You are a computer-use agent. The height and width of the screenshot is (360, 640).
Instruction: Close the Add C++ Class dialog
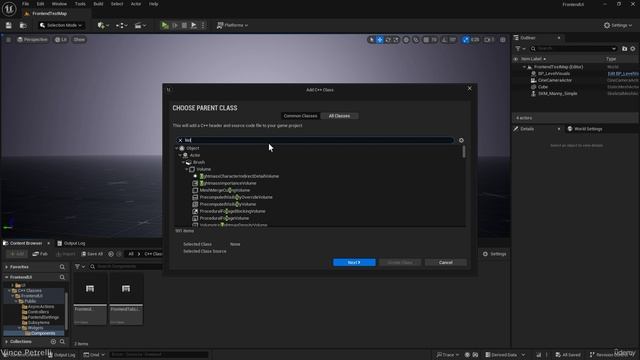[x=469, y=89]
